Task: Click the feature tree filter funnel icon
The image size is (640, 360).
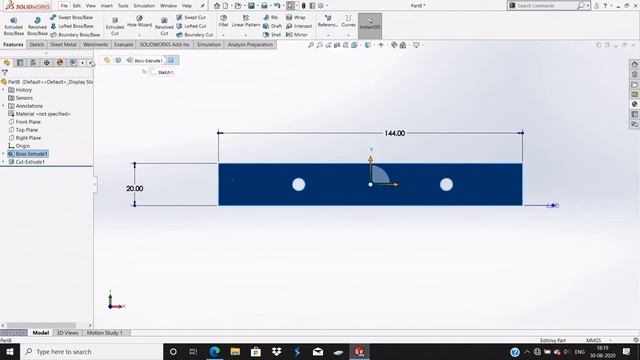Action: click(5, 73)
